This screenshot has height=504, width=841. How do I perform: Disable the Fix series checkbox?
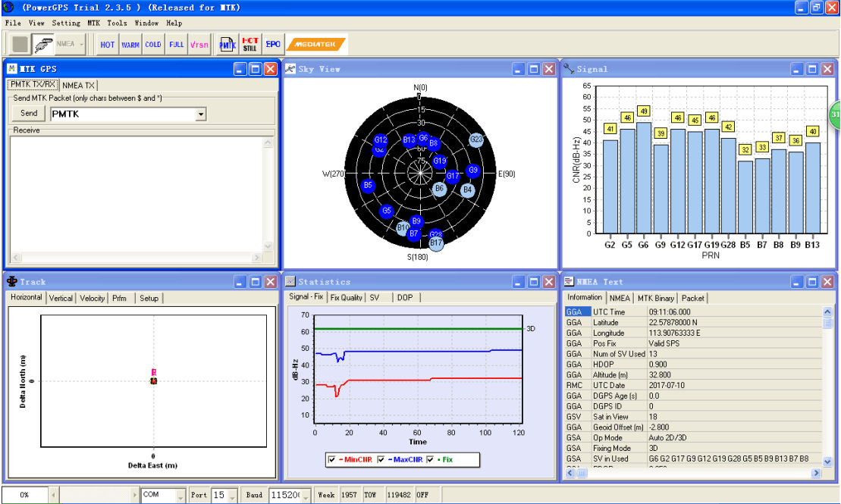[431, 460]
